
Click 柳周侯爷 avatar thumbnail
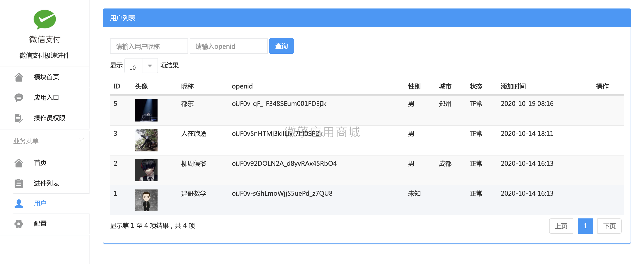(x=146, y=170)
